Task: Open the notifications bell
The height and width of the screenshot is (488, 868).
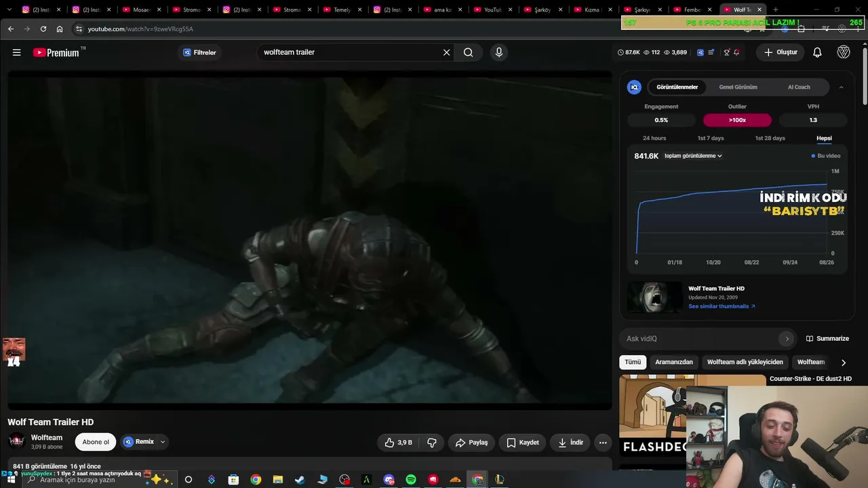Action: pos(817,52)
